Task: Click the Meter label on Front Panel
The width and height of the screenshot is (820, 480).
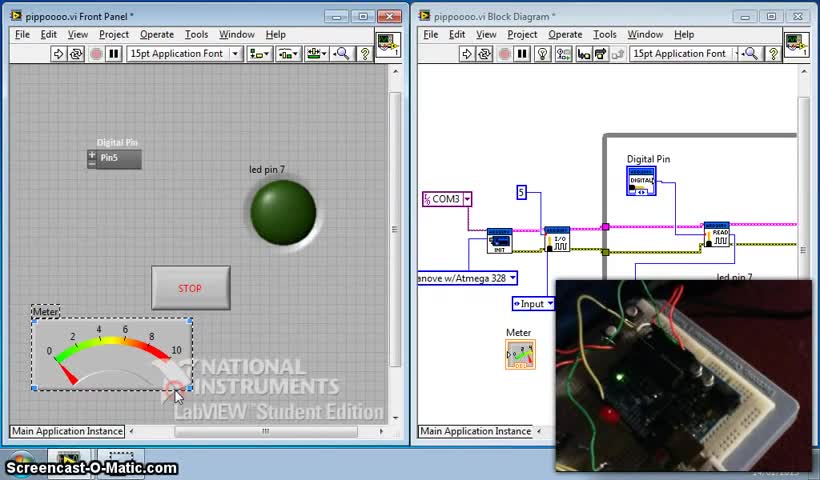Action: (45, 312)
